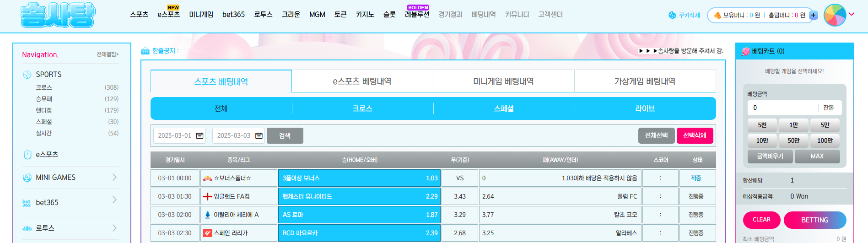
Task: Click the 보너스폴더 league icon
Action: click(x=207, y=178)
